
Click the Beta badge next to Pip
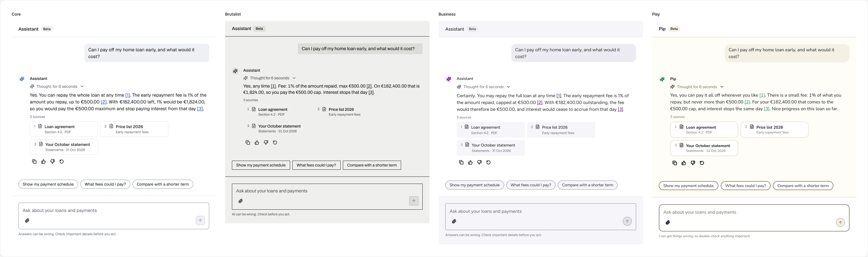click(x=674, y=29)
